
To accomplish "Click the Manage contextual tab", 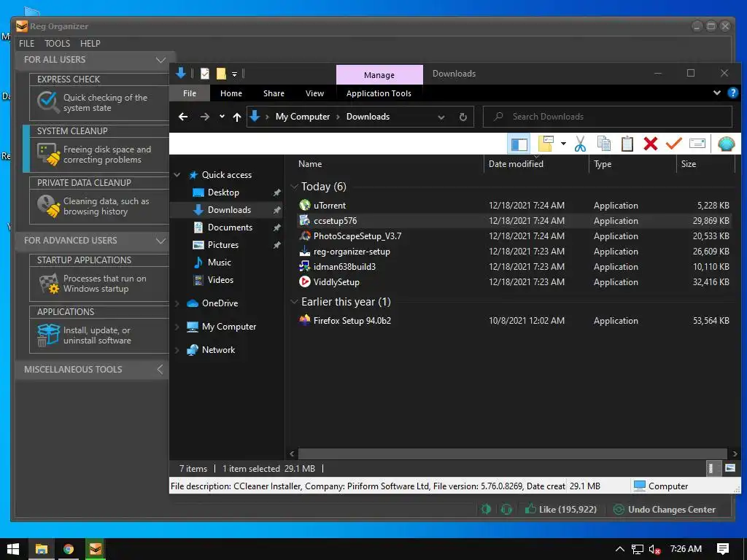I will (379, 75).
